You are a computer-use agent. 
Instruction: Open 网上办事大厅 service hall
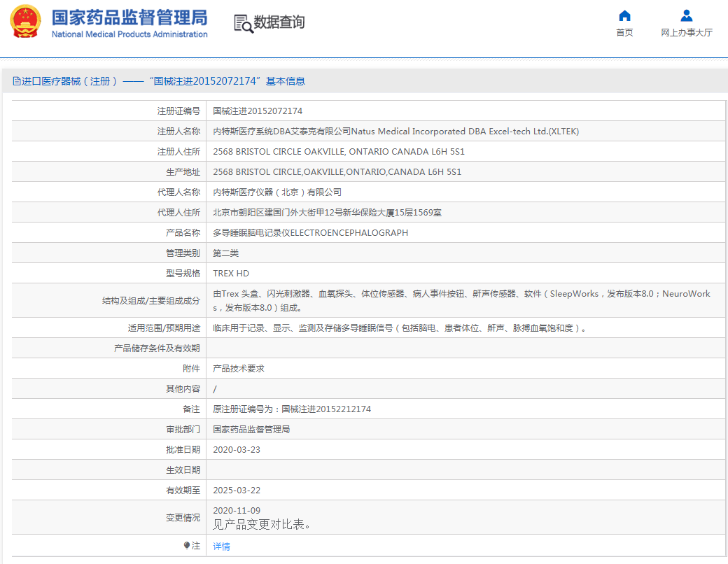click(x=686, y=32)
